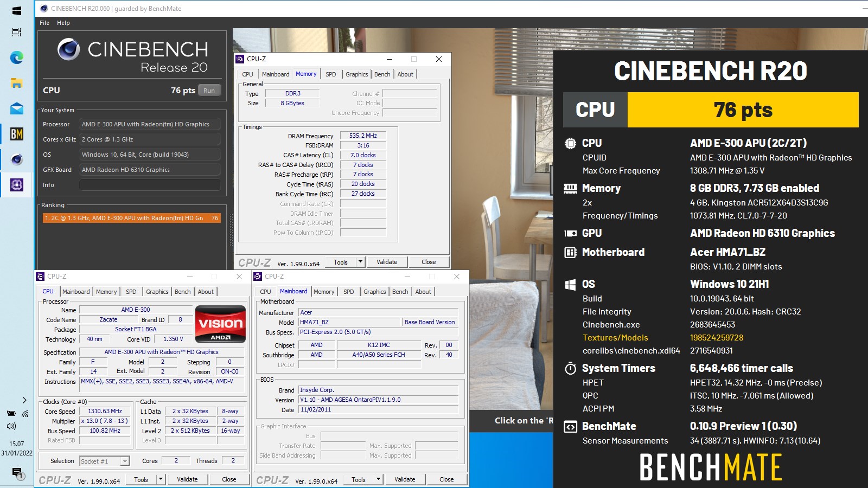This screenshot has width=868, height=488.
Task: Expand Tools dropdown arrow in CPU-Z CPU window
Action: [x=160, y=479]
